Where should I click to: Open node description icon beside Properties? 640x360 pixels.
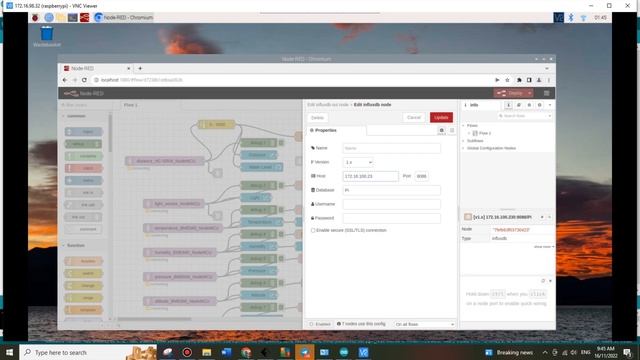click(452, 131)
